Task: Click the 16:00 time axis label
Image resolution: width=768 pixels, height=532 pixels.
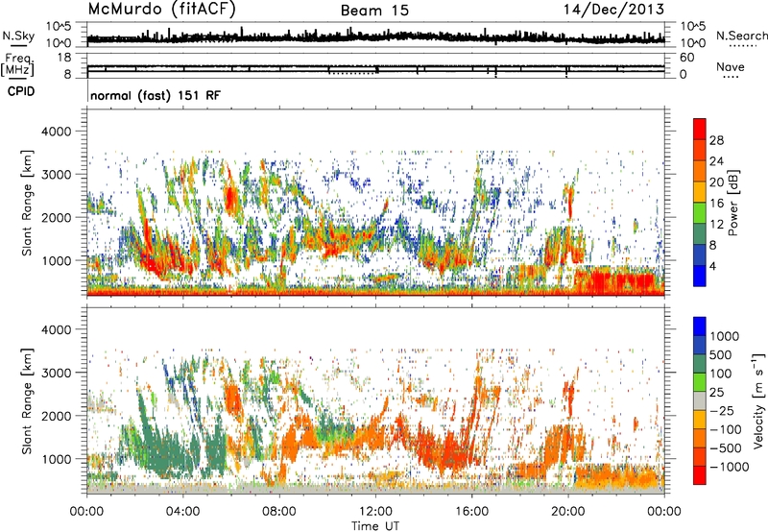Action: 472,512
